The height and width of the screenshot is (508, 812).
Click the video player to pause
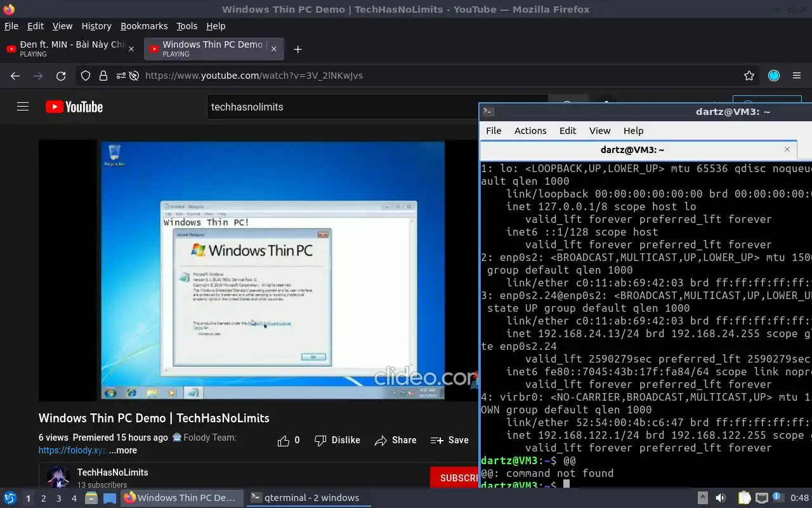258,271
